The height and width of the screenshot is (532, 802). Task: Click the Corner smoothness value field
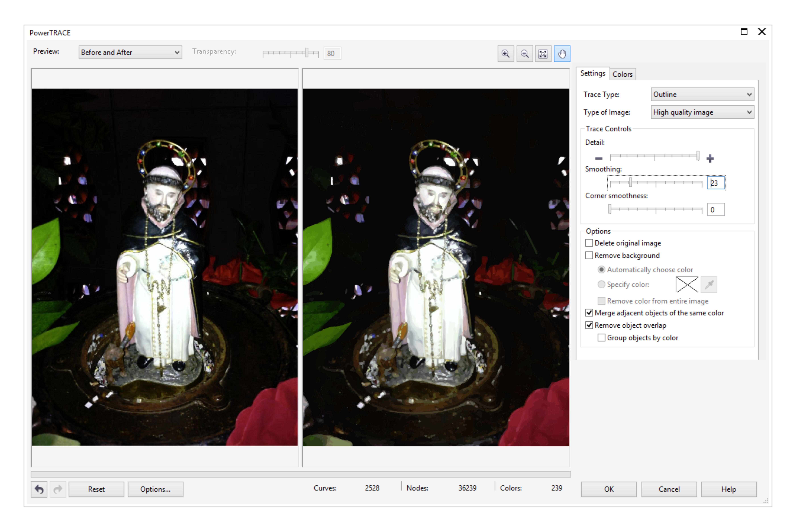click(x=715, y=209)
